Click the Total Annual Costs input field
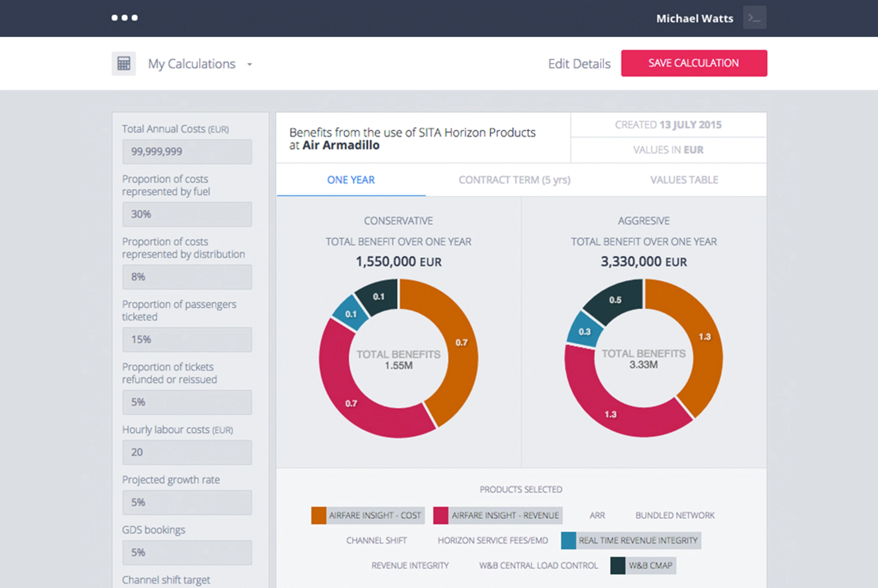Image resolution: width=878 pixels, height=588 pixels. [187, 152]
